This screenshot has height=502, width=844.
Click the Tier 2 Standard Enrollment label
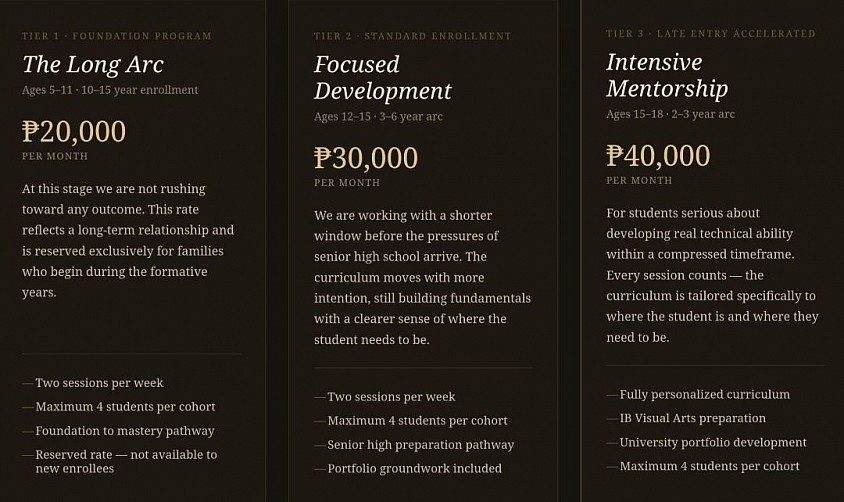point(412,36)
